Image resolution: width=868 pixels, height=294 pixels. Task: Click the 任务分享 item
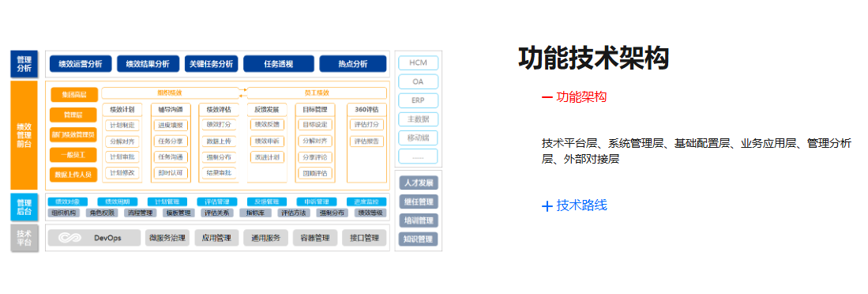coord(171,141)
